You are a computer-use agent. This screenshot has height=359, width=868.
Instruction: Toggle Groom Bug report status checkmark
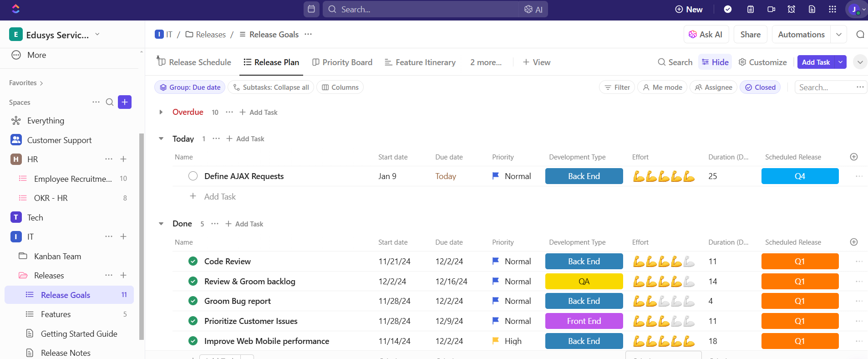tap(193, 301)
